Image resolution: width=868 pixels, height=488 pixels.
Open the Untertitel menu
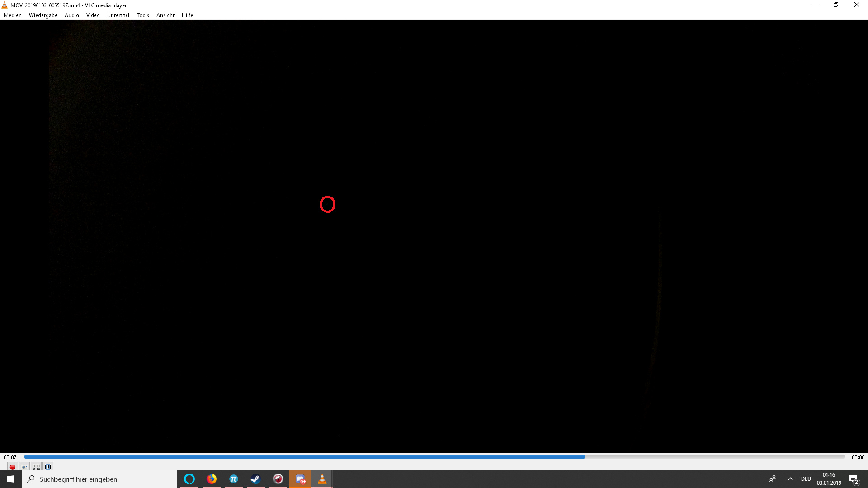point(118,15)
